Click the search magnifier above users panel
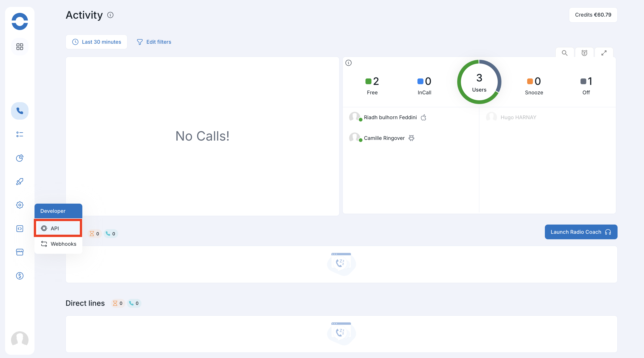644x358 pixels. tap(564, 53)
